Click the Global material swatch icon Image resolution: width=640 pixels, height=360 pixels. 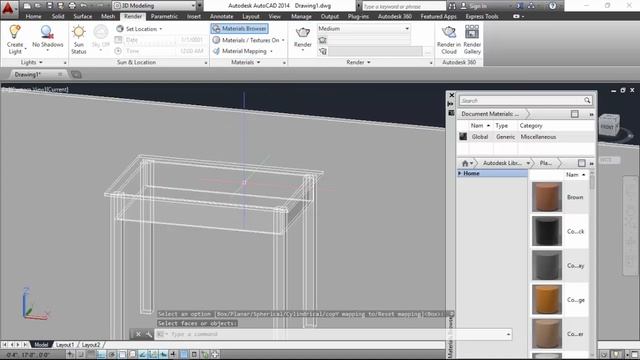(463, 137)
